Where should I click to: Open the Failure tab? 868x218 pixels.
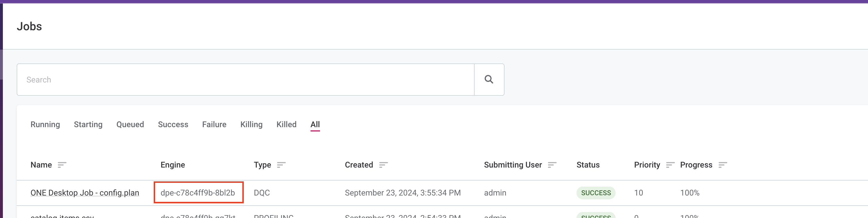214,125
